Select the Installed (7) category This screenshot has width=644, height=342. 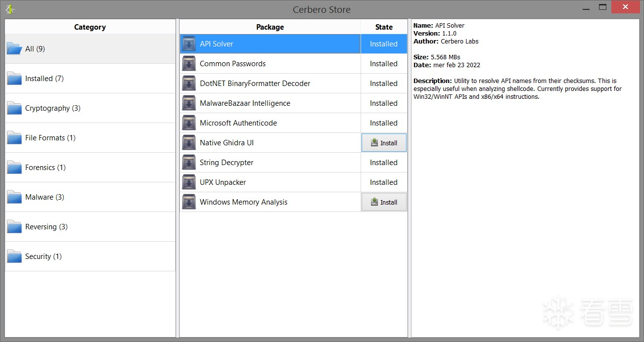coord(45,79)
